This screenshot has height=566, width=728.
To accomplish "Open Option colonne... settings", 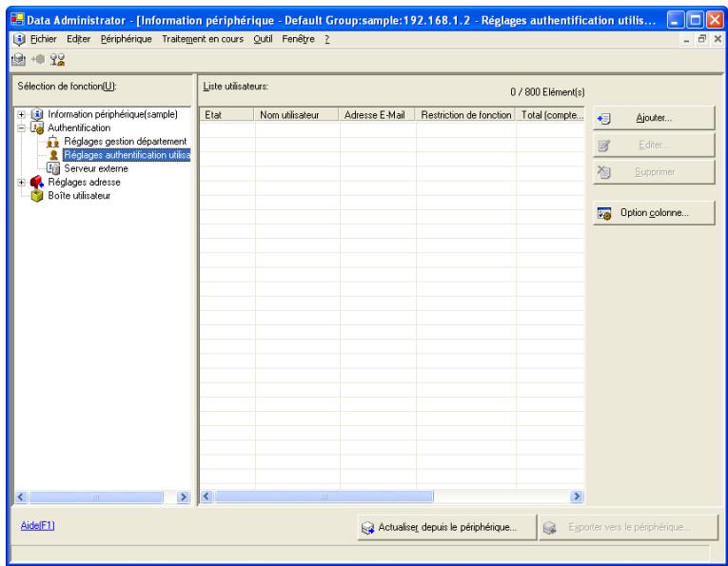I will [654, 213].
